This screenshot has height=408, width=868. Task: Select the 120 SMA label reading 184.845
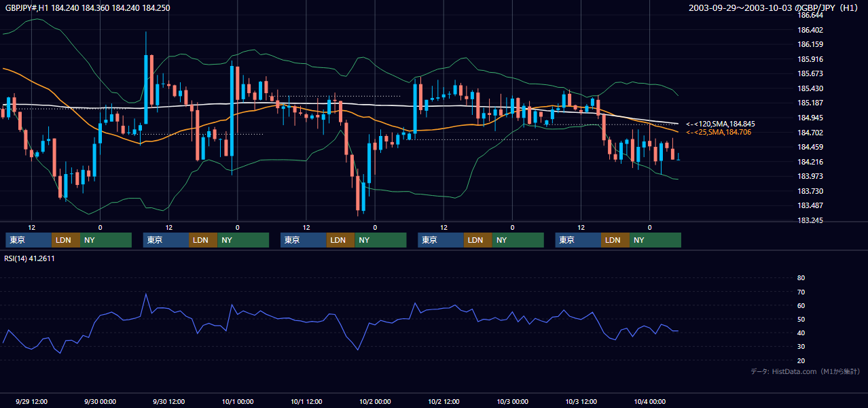click(720, 124)
